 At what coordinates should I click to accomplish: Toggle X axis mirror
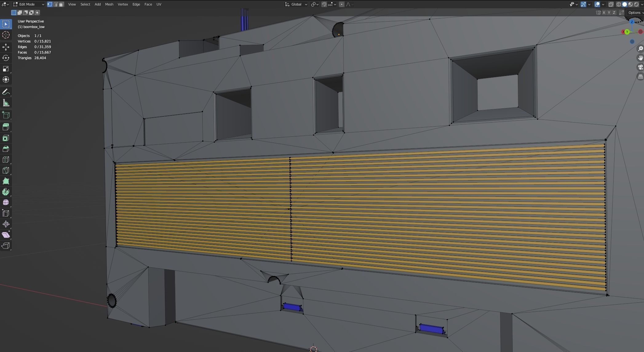pos(604,13)
